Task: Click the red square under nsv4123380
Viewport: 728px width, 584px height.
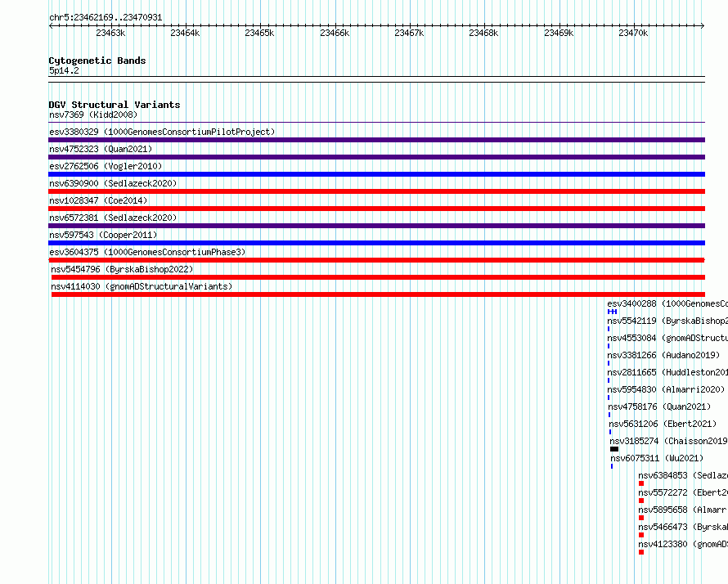Action: (641, 552)
